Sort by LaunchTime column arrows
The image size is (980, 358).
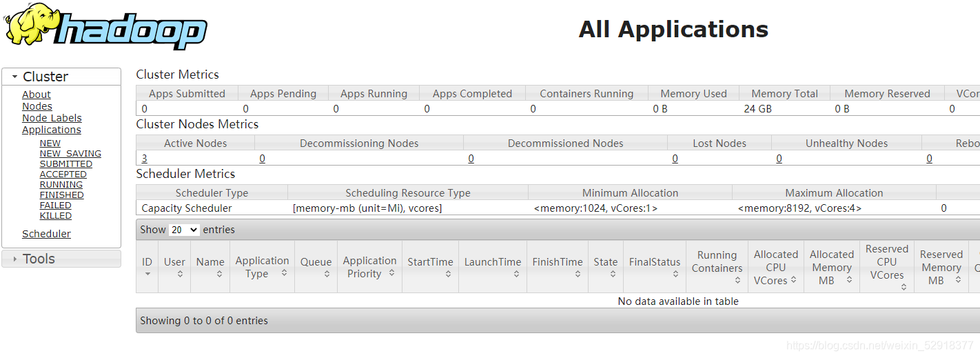[516, 274]
